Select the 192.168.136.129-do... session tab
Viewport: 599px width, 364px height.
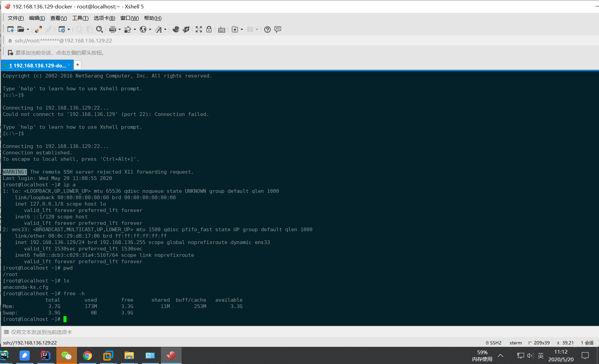[x=37, y=65]
